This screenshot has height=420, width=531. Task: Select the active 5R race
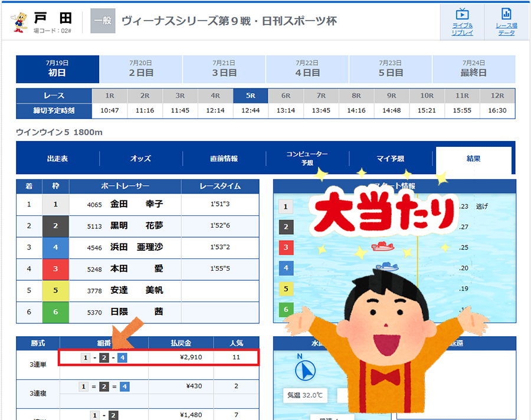pos(251,96)
